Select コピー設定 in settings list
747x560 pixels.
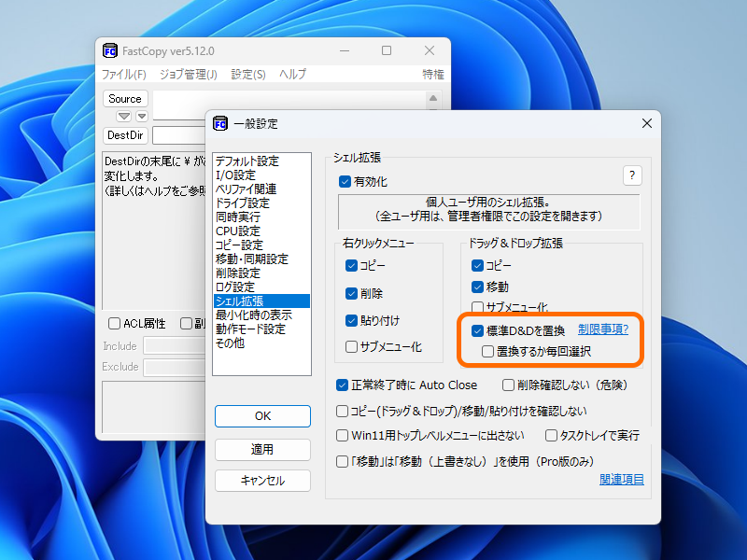[x=261, y=245]
